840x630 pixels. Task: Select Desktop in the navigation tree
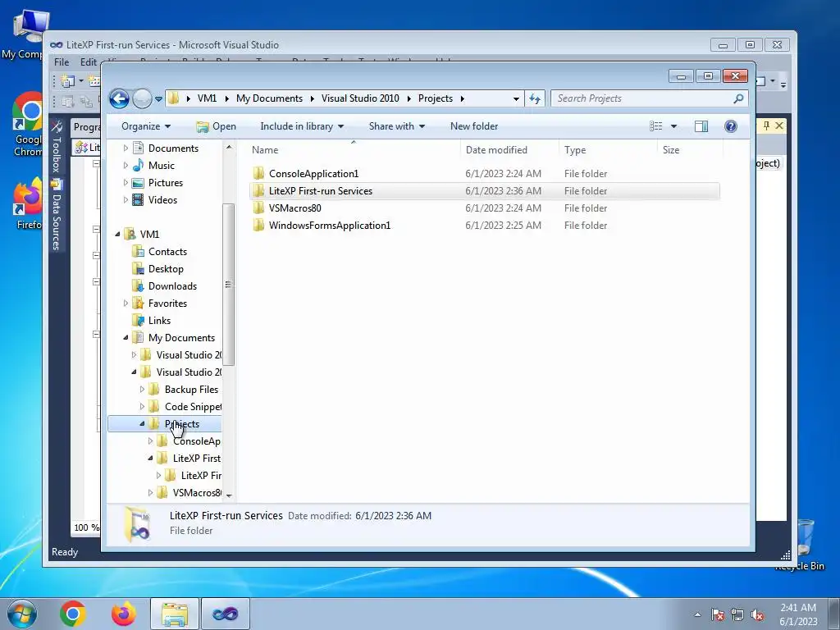166,269
